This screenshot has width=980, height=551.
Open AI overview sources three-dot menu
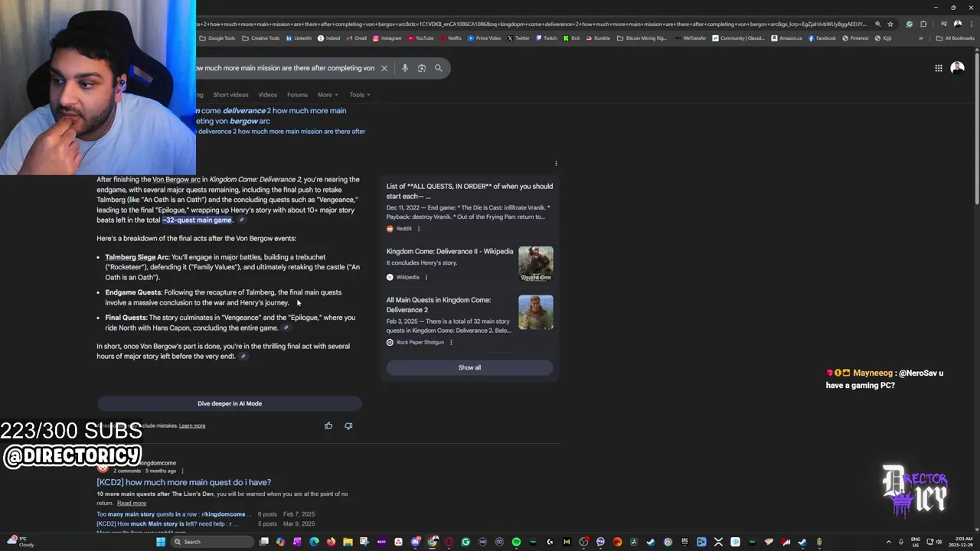click(556, 163)
